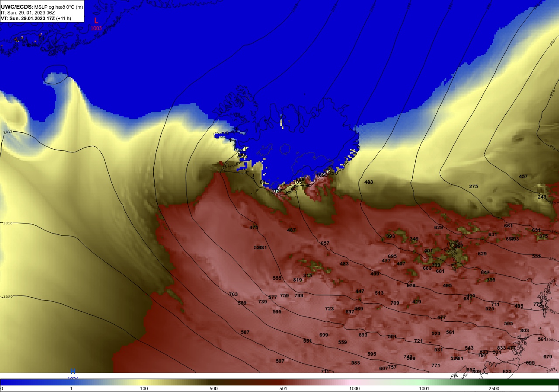This screenshot has height=392, width=559.
Task: Select the IT: Sun. 29. 01. 2023 06Z line
Action: click(28, 13)
